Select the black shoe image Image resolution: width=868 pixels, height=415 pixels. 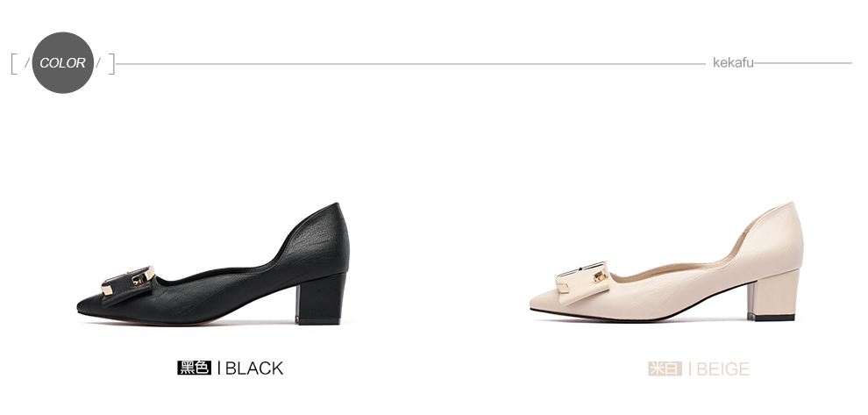pos(213,264)
